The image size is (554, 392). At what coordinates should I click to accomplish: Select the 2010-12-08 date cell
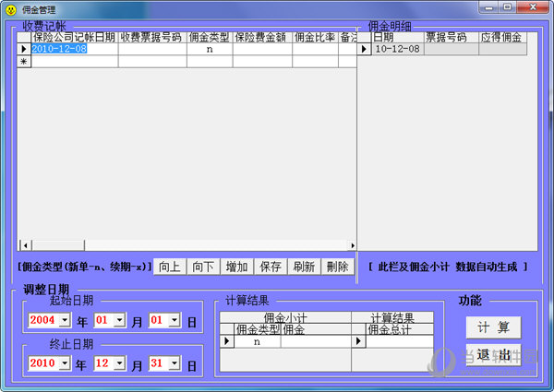(75, 49)
